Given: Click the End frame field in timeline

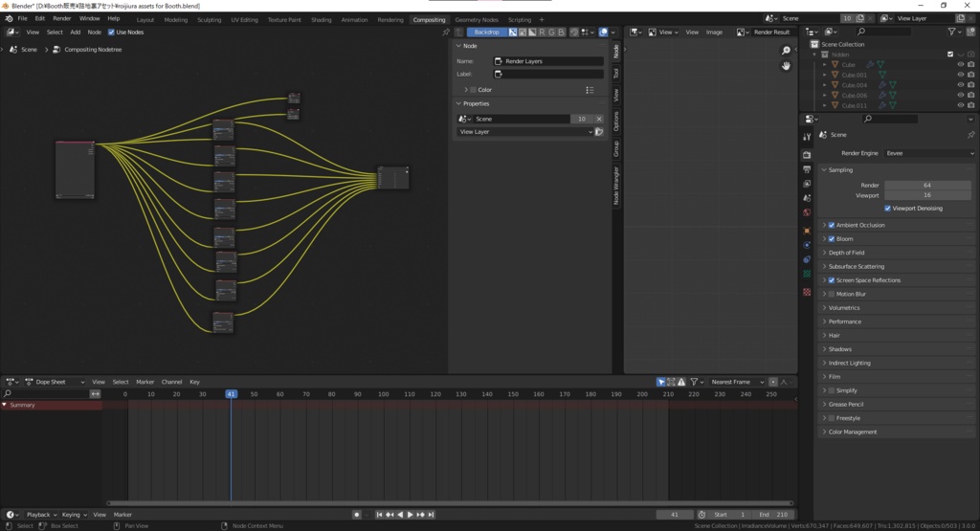Looking at the screenshot, I should pos(775,515).
